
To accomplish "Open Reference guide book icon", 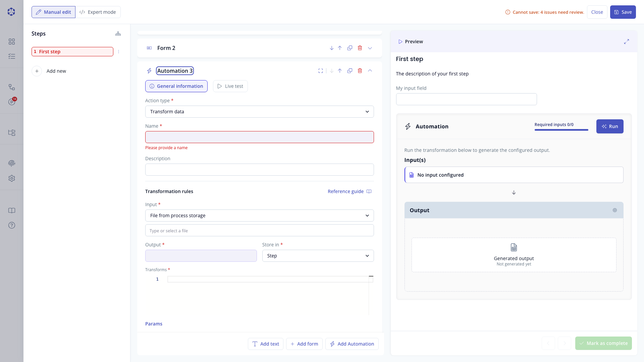I will (369, 191).
